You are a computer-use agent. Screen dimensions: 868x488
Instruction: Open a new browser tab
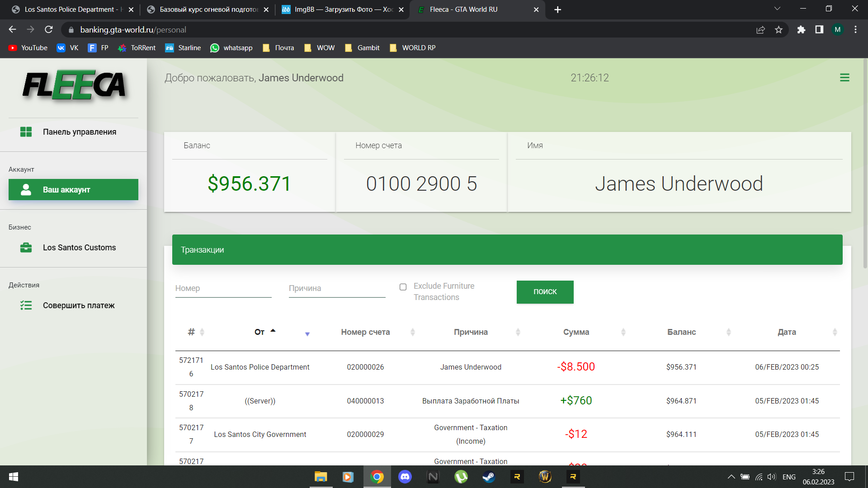[x=558, y=9]
